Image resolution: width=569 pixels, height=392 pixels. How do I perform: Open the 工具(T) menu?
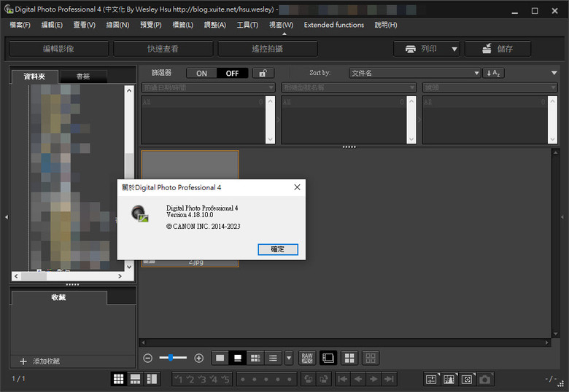click(x=247, y=25)
